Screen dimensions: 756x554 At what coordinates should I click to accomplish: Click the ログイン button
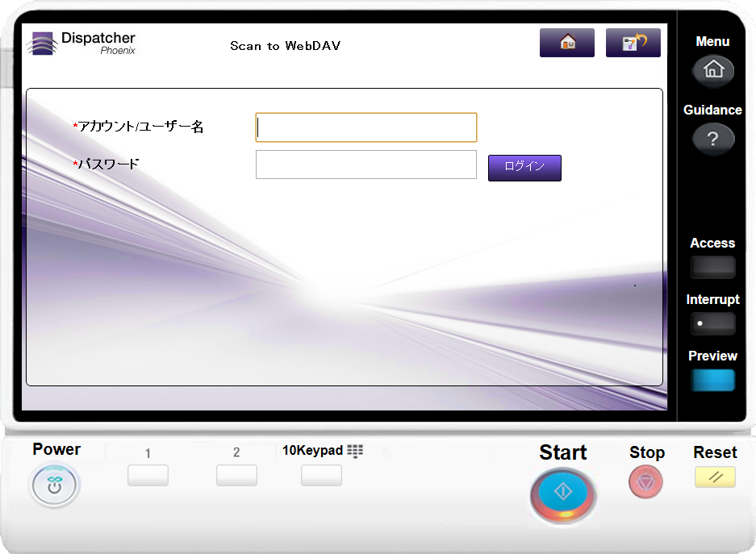[524, 168]
